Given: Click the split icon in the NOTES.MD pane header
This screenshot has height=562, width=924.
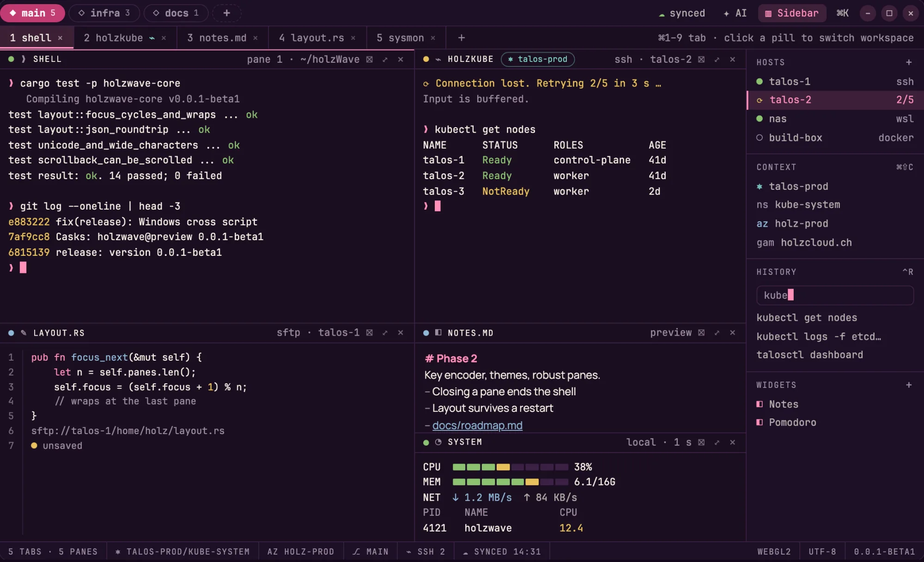Looking at the screenshot, I should [x=701, y=333].
